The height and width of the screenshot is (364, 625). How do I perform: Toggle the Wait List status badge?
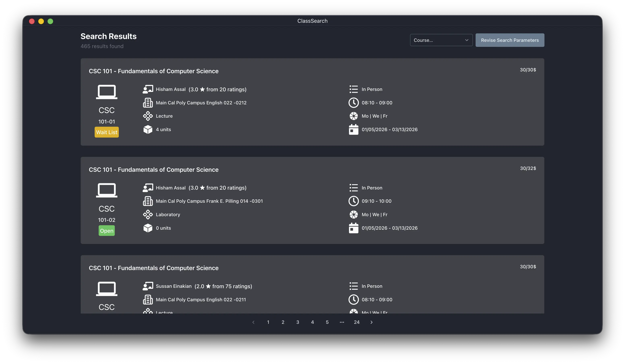click(107, 132)
